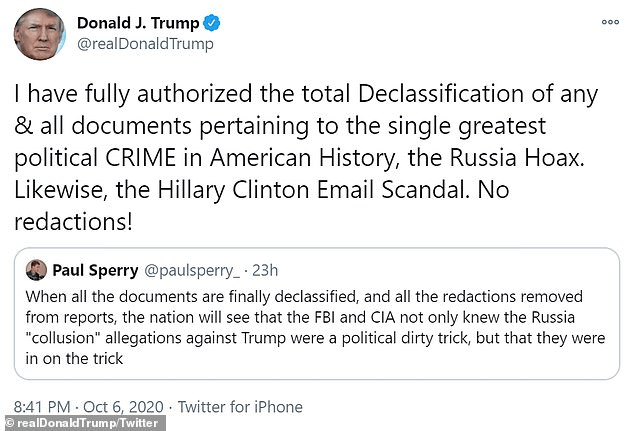Click the 8:41 PM tweet time
Screen dimensions: 634x431
tap(44, 407)
